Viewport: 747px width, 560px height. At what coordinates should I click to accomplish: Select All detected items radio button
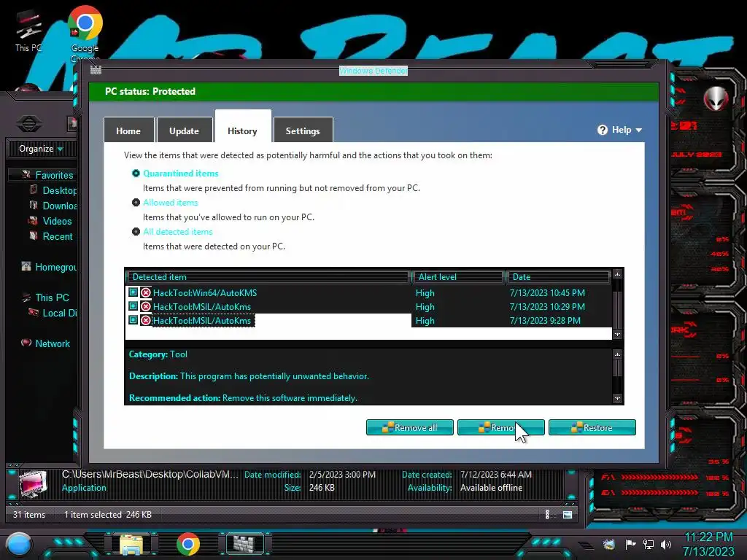[x=136, y=231]
